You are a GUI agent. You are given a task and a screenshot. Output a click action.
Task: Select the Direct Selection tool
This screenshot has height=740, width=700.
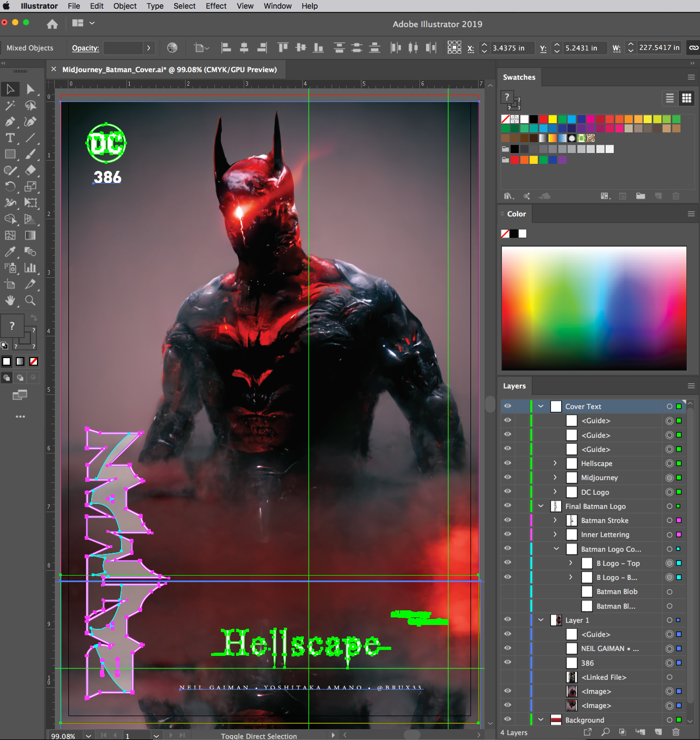(x=30, y=89)
